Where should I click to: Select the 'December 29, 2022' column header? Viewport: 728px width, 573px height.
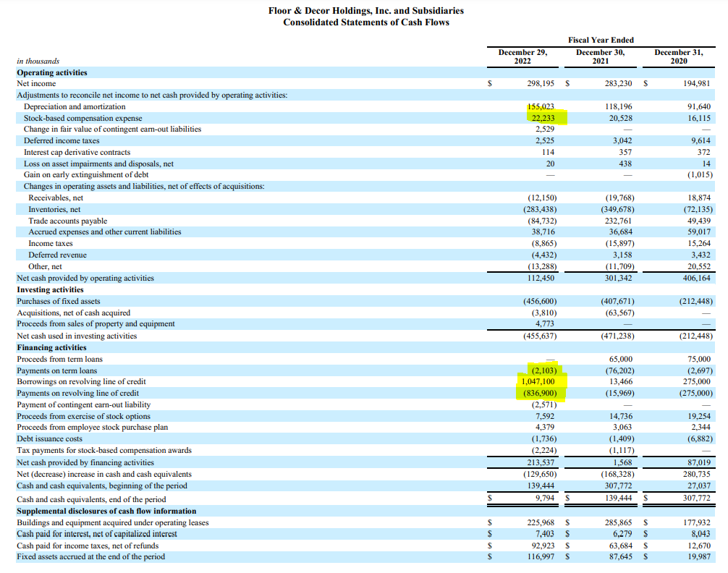point(522,56)
